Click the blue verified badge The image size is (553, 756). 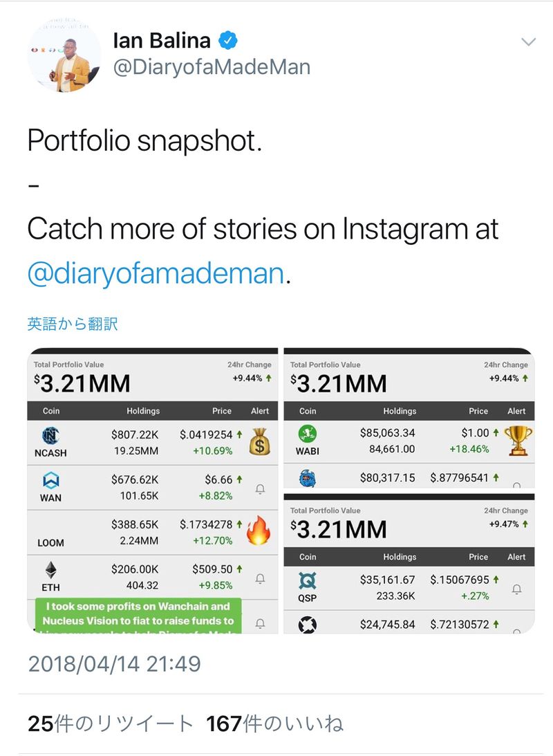coord(229,42)
